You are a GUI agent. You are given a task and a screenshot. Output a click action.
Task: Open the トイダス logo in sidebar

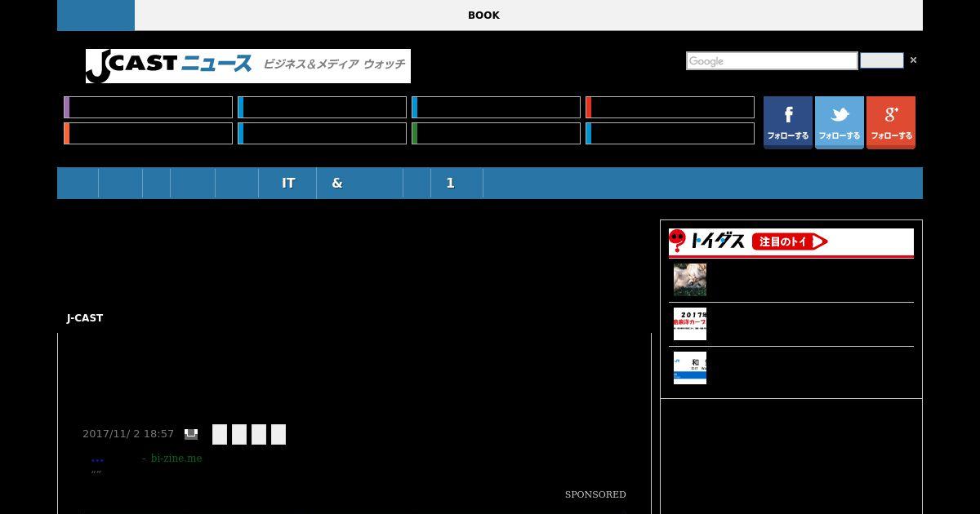(707, 241)
